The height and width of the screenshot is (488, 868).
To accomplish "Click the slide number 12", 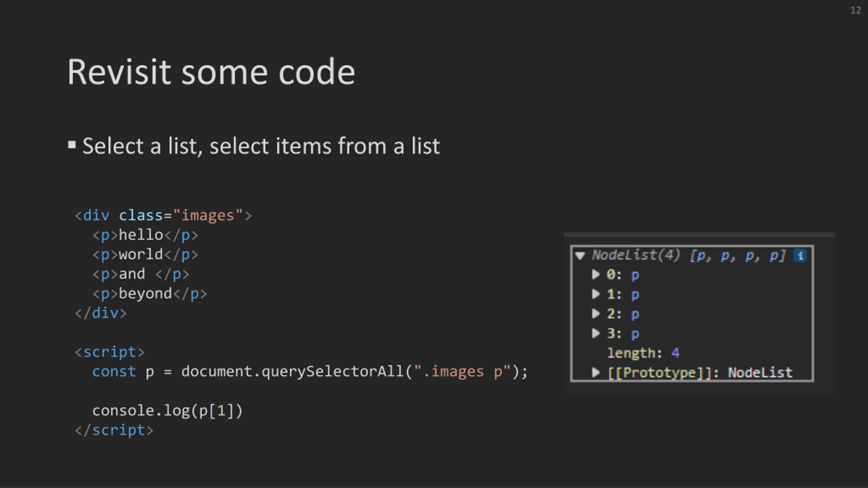I will (x=856, y=10).
